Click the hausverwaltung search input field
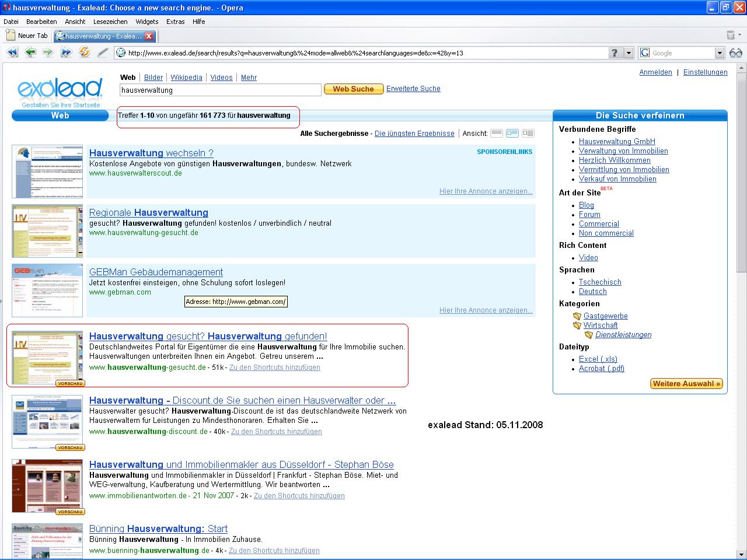This screenshot has height=560, width=747. [x=220, y=90]
